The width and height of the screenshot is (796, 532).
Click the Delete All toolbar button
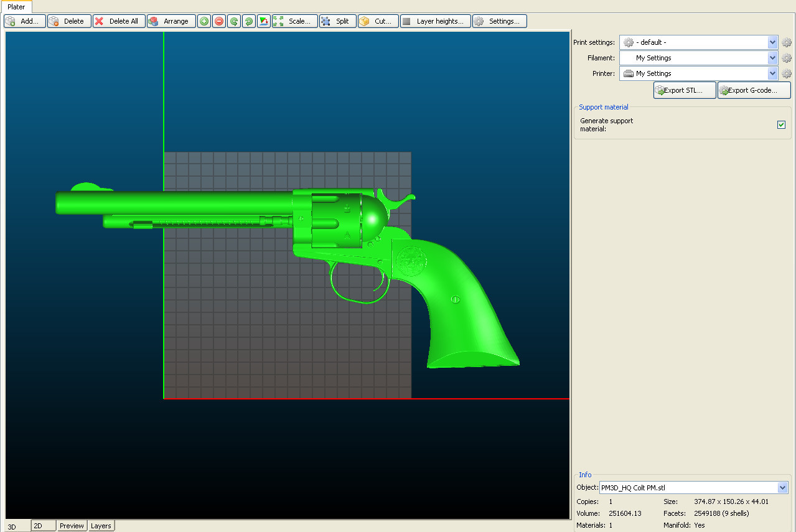(118, 21)
